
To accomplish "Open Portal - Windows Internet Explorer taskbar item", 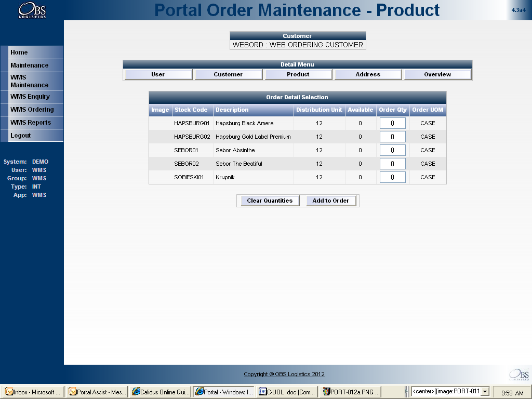I will point(224,392).
